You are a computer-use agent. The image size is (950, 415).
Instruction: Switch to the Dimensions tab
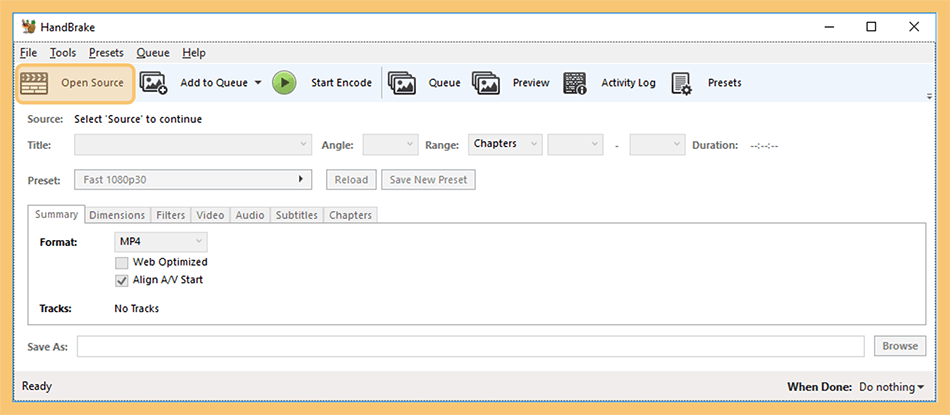coord(118,215)
